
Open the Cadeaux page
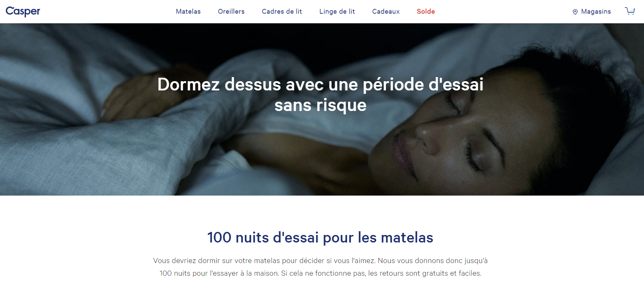point(386,11)
